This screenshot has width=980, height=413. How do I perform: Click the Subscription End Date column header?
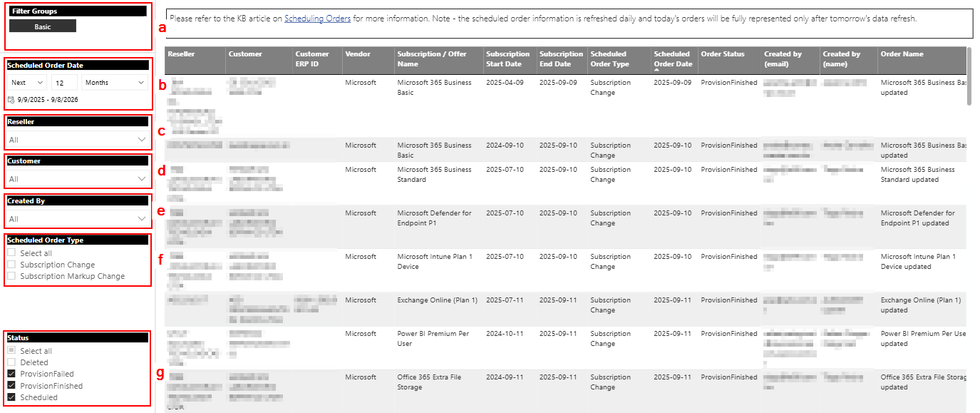[562, 61]
